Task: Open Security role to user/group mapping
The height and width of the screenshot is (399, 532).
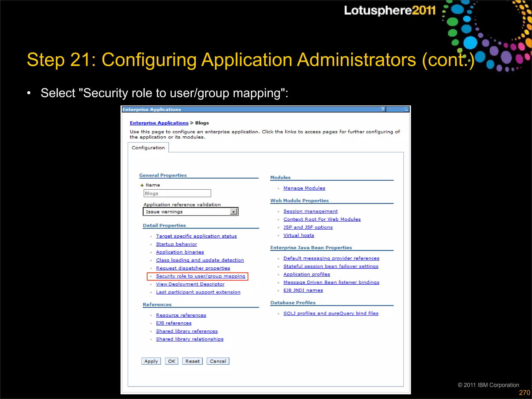Action: pos(201,276)
